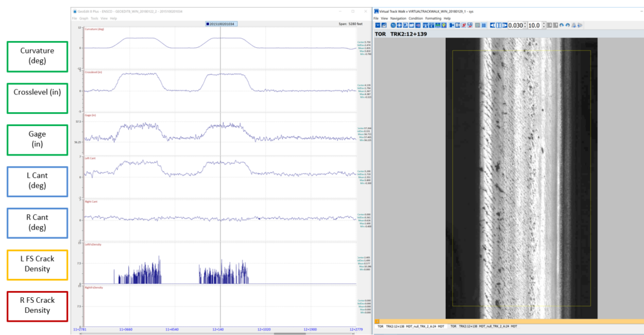The image size is (644, 335).
Task: Click first gray panel icon after 10.0 spinner
Action: click(x=549, y=25)
